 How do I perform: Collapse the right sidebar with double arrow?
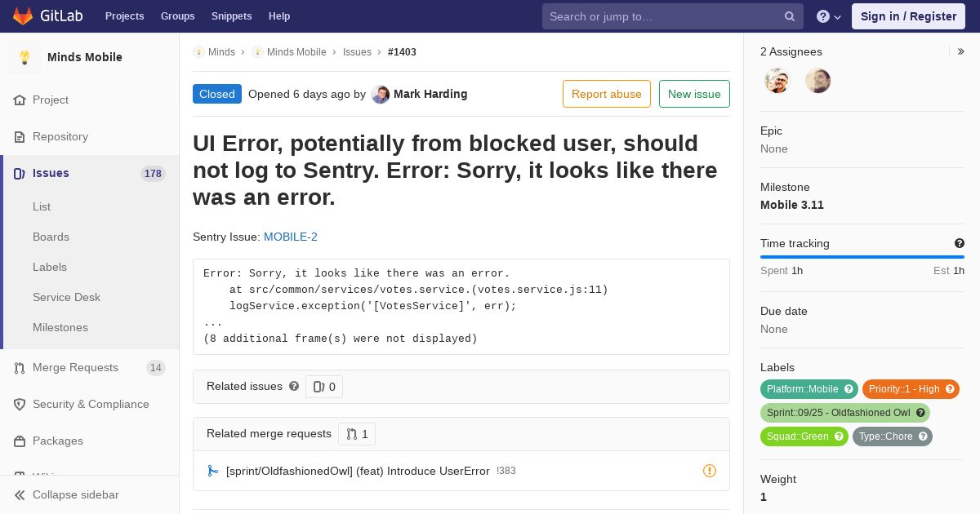[961, 51]
